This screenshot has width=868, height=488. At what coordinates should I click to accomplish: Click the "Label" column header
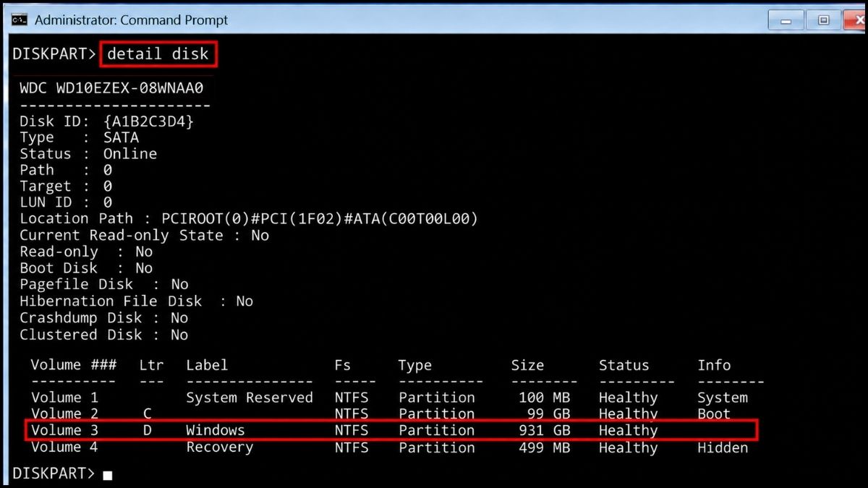click(207, 365)
